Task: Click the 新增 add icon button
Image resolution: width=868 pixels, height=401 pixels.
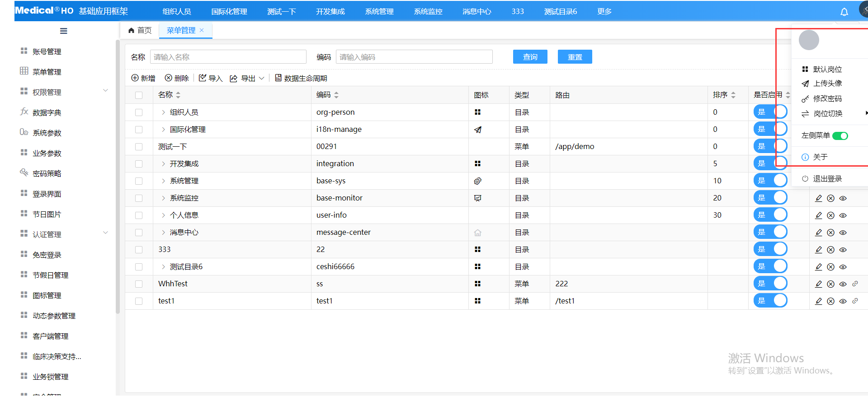Action: [135, 78]
